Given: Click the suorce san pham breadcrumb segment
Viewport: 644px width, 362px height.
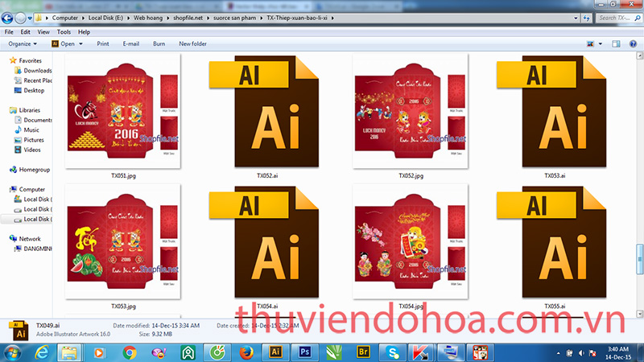Looking at the screenshot, I should (x=234, y=18).
